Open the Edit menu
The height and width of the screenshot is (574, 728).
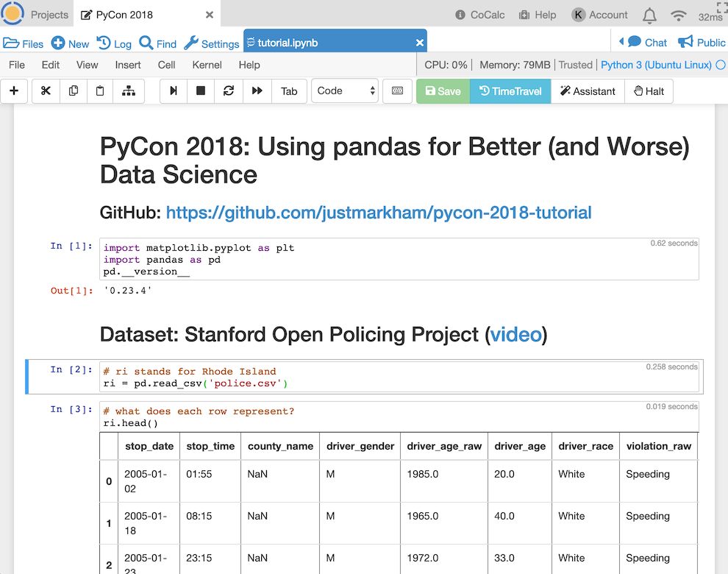pyautogui.click(x=51, y=65)
